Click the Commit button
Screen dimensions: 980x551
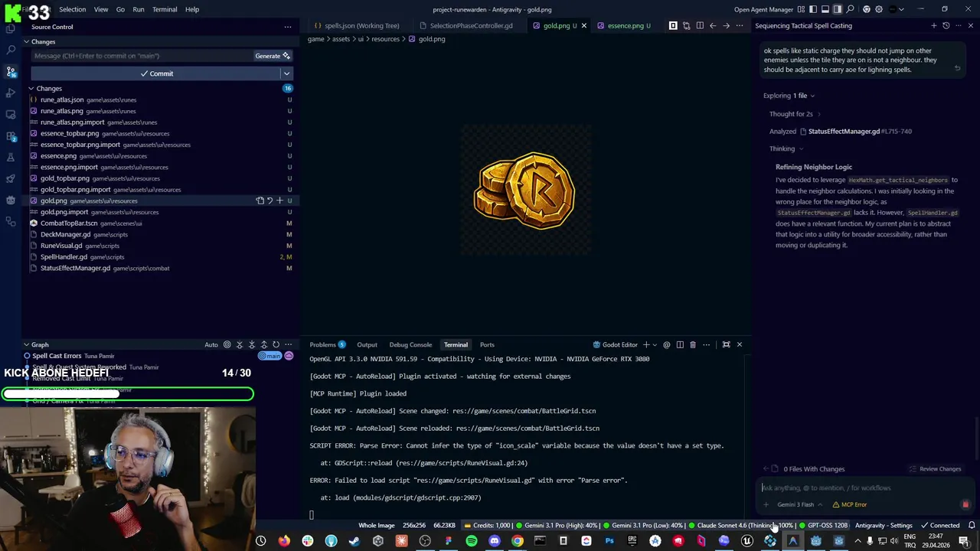(156, 73)
